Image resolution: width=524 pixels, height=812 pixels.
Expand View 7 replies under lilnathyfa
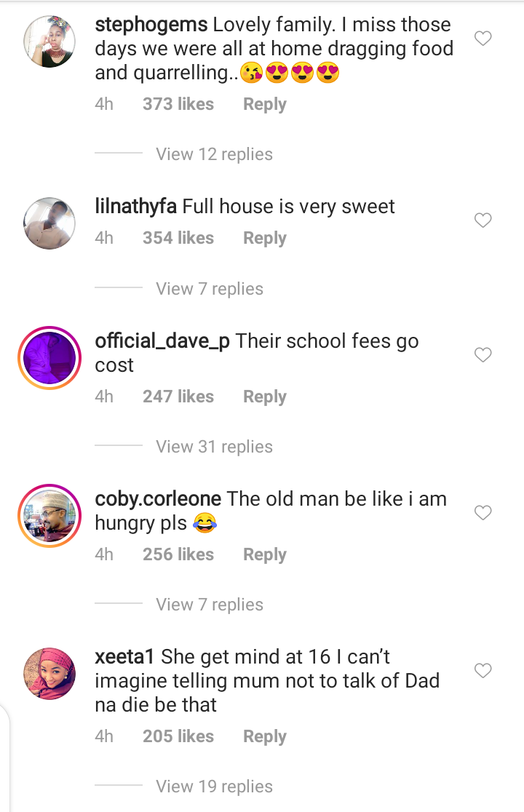[210, 289]
